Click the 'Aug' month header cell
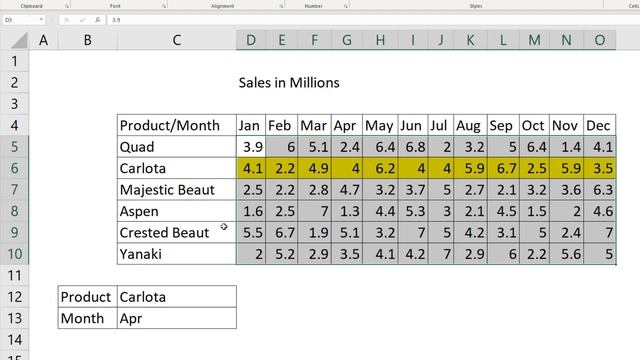The image size is (640, 360). pos(470,125)
